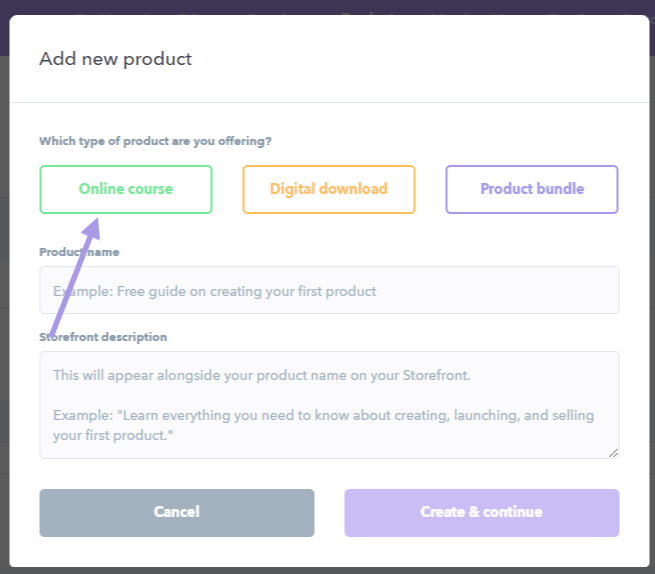Choose the Digital download product type

pyautogui.click(x=329, y=189)
